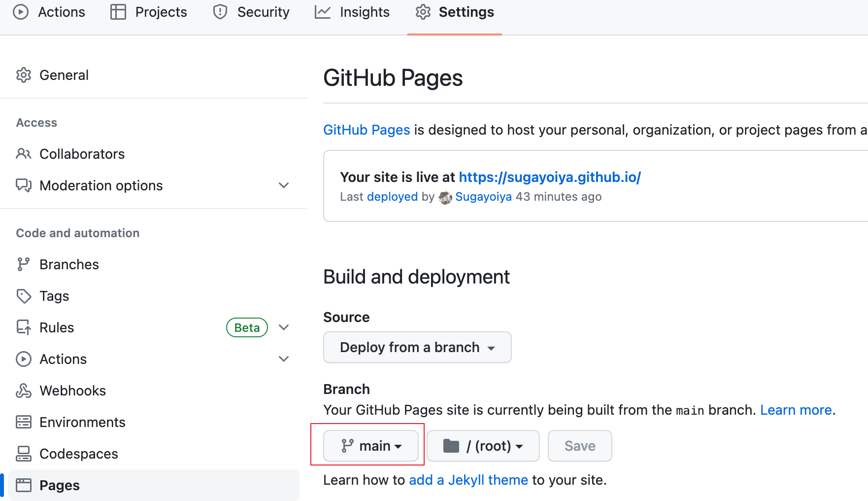Viewport: 868px width, 501px height.
Task: Click the Branches git-branch icon in sidebar
Action: tap(24, 264)
